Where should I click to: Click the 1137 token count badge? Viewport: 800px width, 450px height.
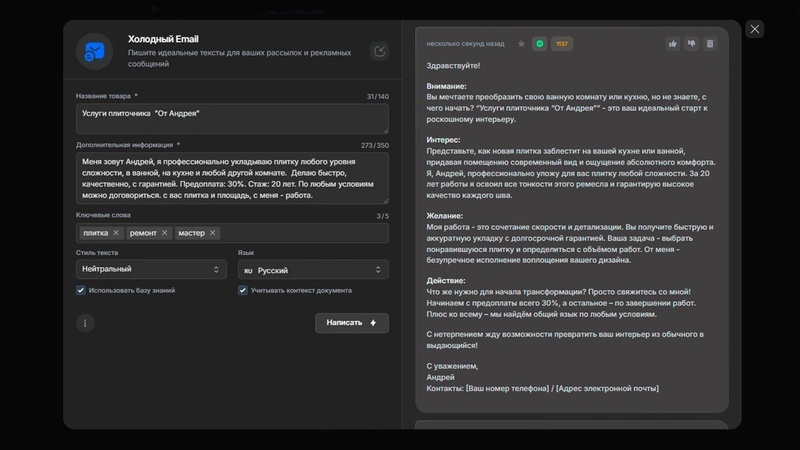(x=561, y=44)
